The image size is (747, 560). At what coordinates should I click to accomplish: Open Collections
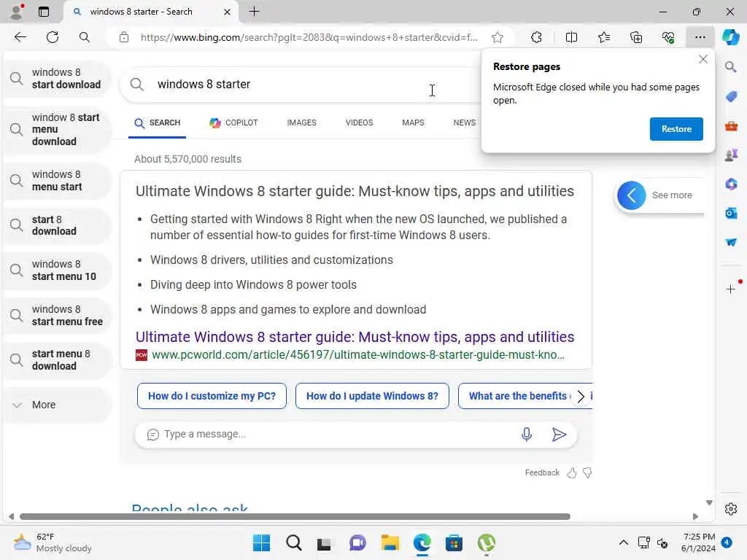coord(636,37)
